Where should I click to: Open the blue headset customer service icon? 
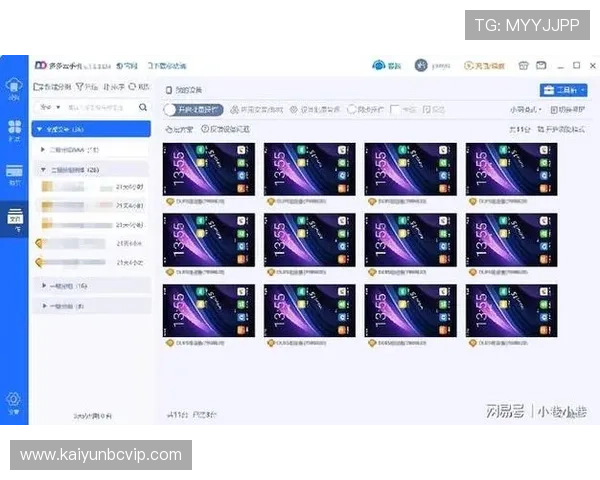(x=378, y=65)
